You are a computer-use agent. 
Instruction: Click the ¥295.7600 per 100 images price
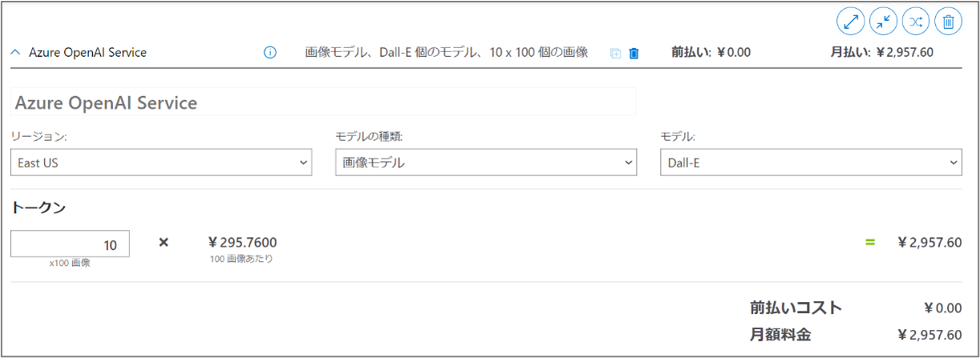point(242,242)
